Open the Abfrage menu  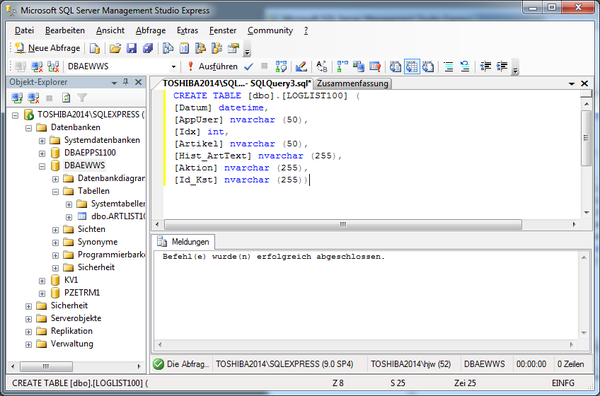coord(150,31)
